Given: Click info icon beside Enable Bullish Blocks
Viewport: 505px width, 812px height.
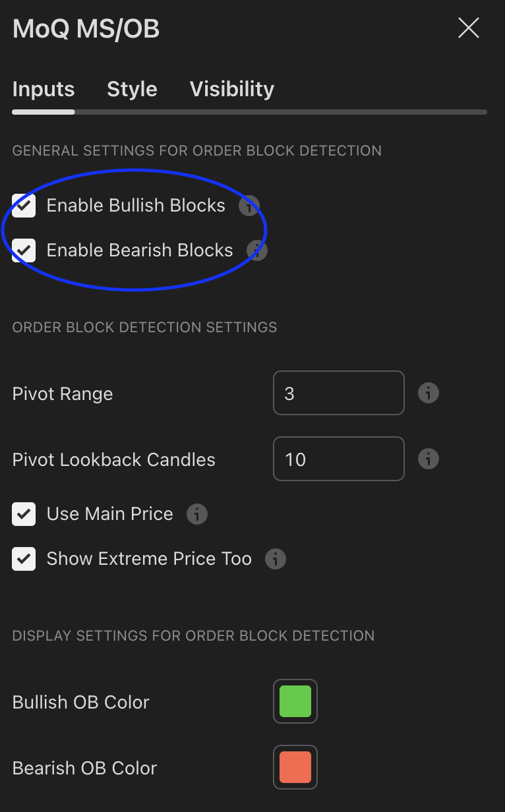Looking at the screenshot, I should pyautogui.click(x=249, y=206).
